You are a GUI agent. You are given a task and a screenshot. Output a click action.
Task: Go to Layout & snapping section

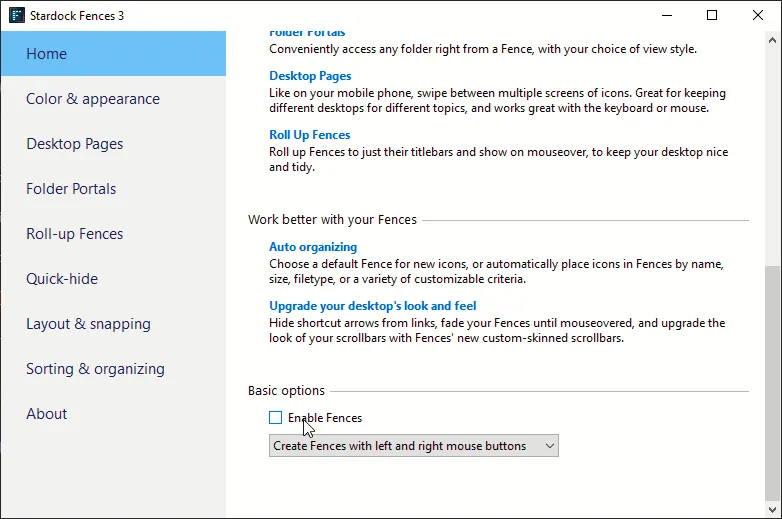tap(88, 324)
